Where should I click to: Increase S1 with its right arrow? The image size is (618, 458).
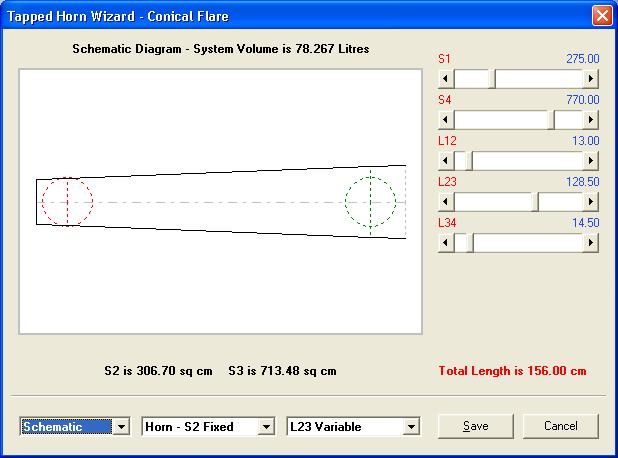coord(590,78)
